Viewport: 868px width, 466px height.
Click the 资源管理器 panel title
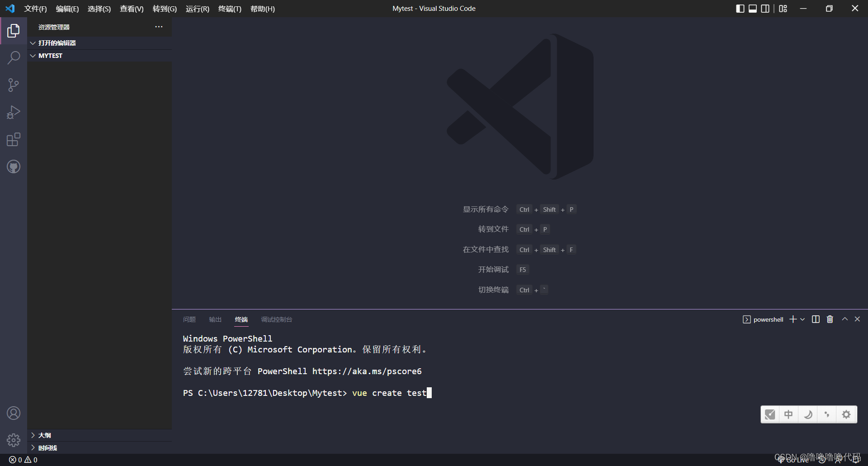click(54, 27)
